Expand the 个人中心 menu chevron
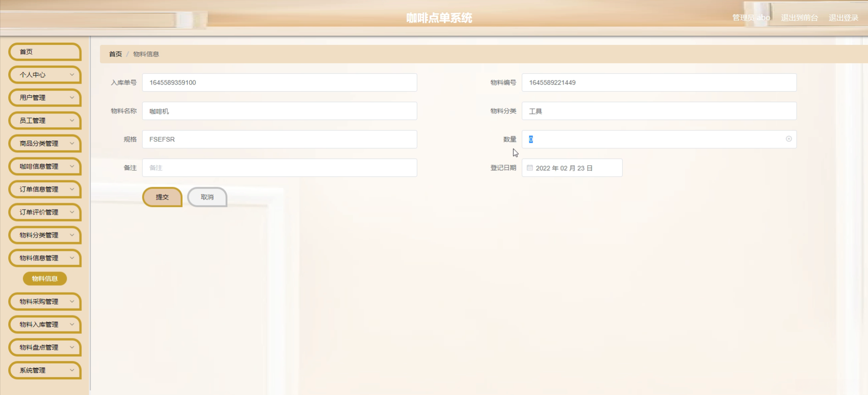Image resolution: width=868 pixels, height=395 pixels. [x=72, y=75]
